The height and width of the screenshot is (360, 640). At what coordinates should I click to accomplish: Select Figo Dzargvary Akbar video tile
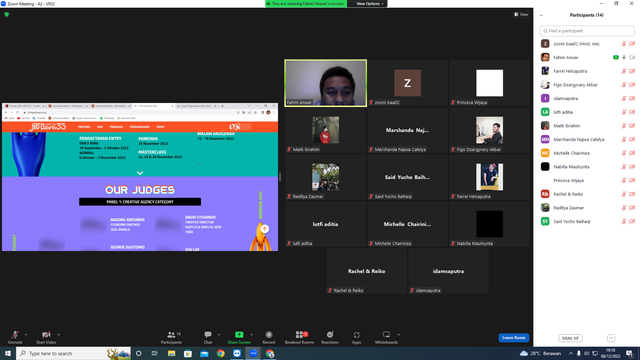point(489,130)
